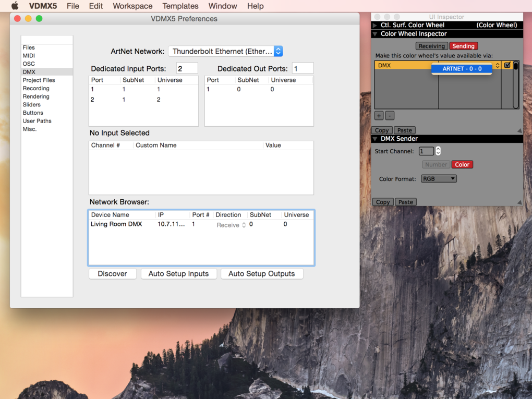Viewport: 532px width, 399px height.
Task: Select Sliders preferences category
Action: [47, 104]
